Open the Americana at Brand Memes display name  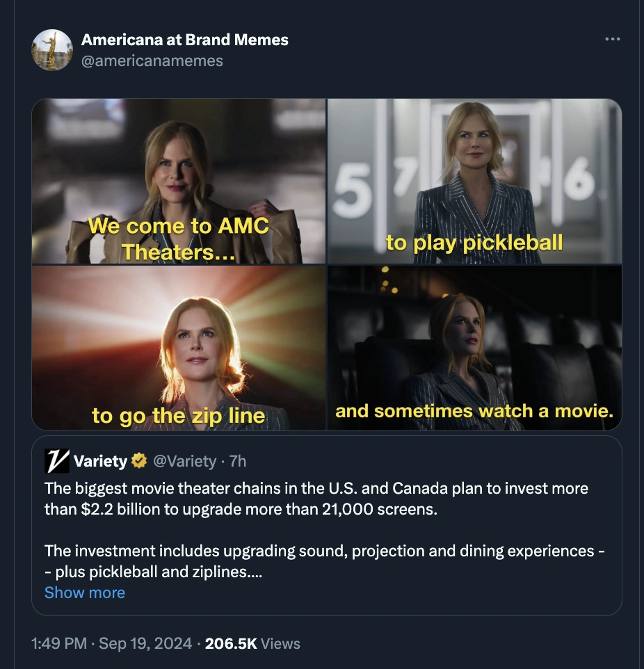(185, 40)
